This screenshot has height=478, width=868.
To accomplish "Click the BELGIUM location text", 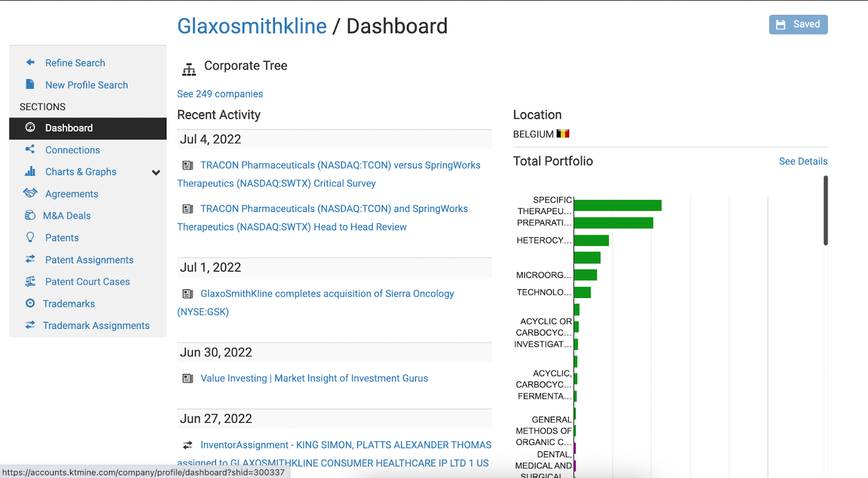I will (533, 134).
